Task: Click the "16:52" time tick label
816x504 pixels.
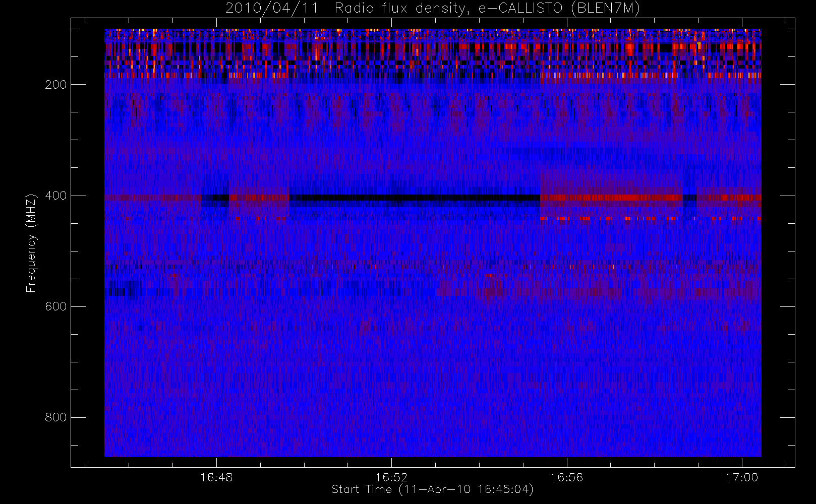Action: 391,477
